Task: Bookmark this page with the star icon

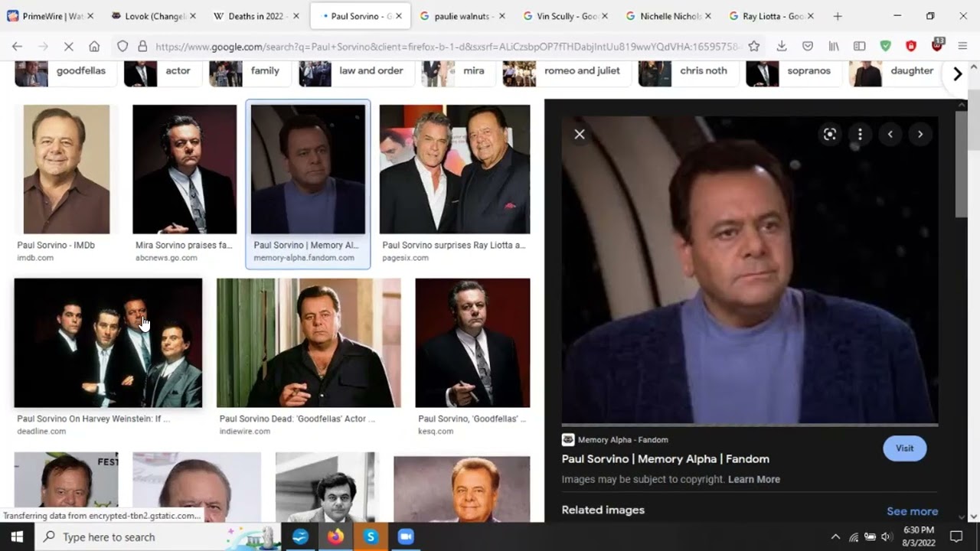Action: 754,47
